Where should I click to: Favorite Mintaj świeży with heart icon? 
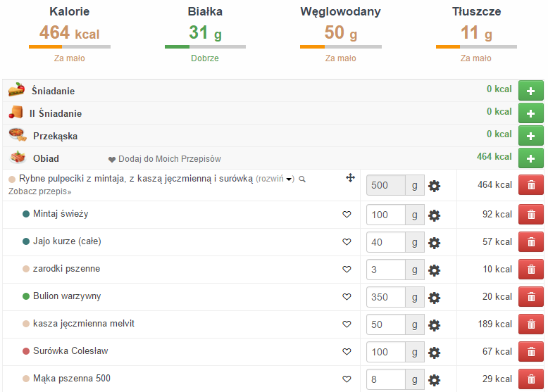347,215
